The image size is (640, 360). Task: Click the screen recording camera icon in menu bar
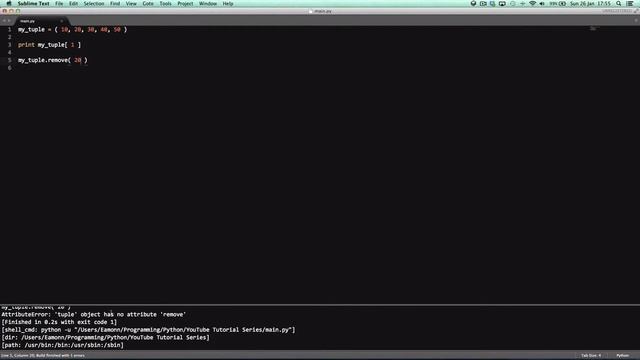483,4
